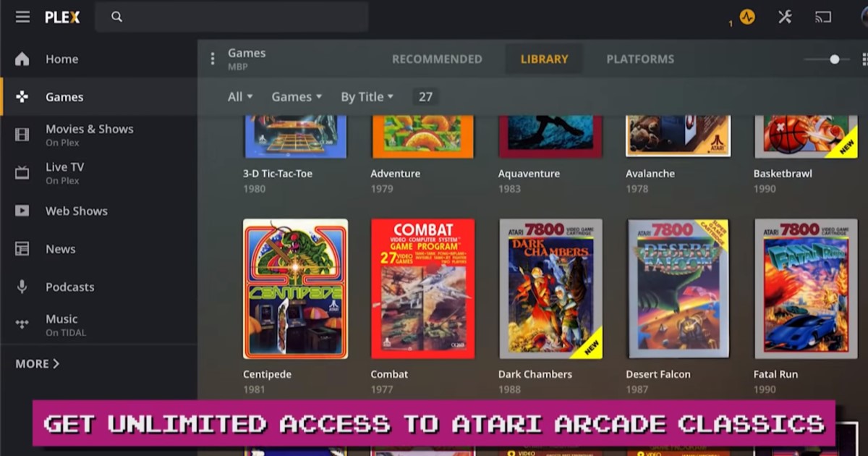Open the Aquaventure cover art
Viewport: 868px width, 456px height.
click(550, 136)
